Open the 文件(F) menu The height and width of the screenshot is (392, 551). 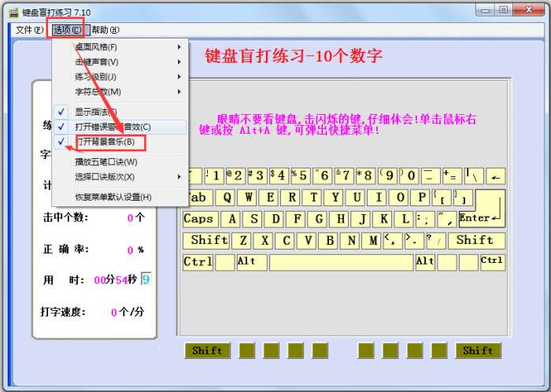[30, 30]
